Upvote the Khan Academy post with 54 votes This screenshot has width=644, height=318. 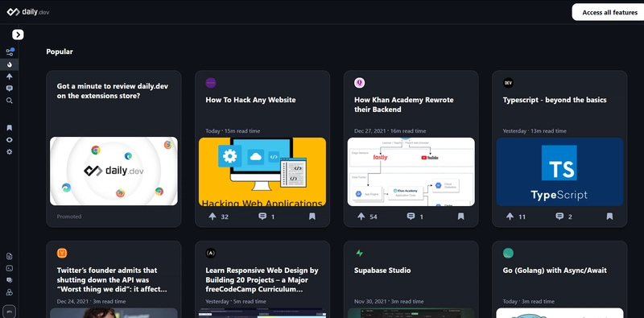(361, 217)
